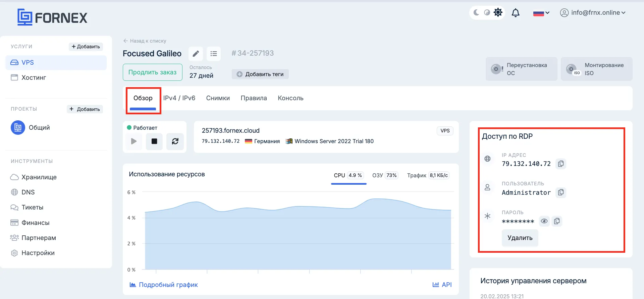Open the list icon next to server name
Screen dimensions: 644x299
pos(214,54)
